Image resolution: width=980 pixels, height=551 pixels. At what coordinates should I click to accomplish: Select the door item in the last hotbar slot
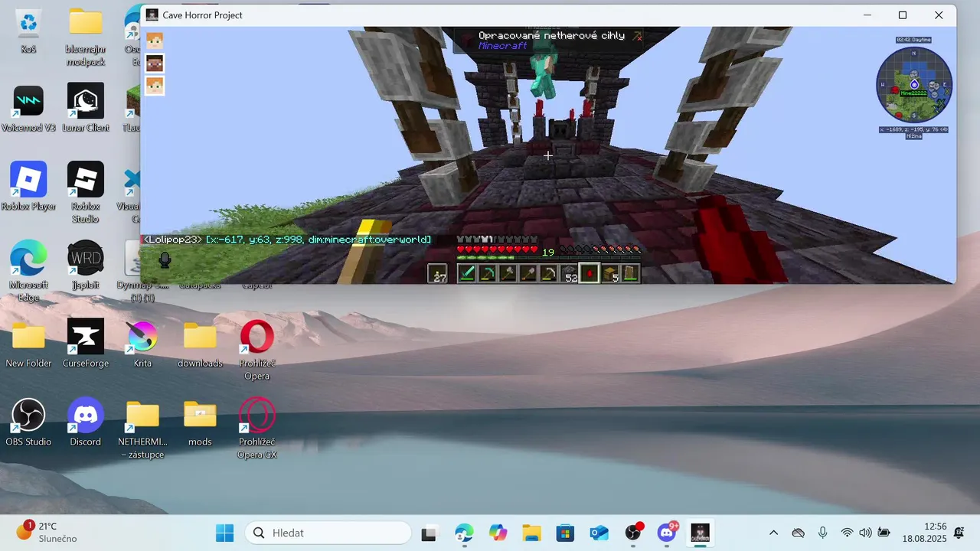(x=629, y=273)
